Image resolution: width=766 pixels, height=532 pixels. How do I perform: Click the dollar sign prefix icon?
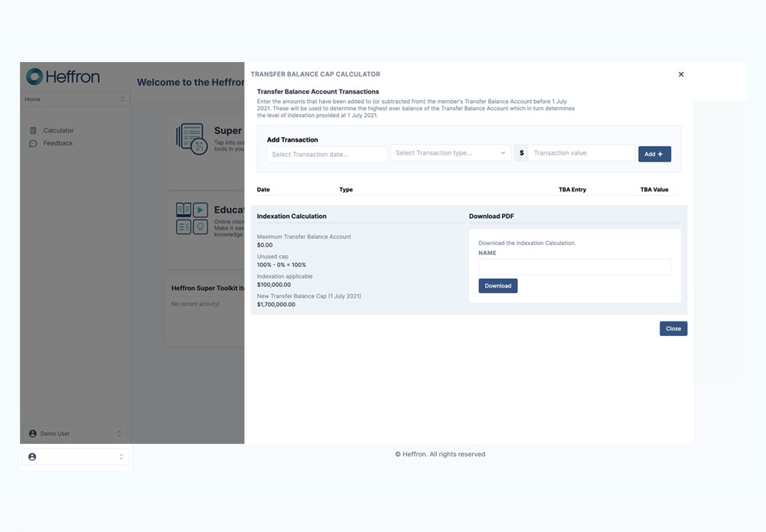click(x=521, y=153)
